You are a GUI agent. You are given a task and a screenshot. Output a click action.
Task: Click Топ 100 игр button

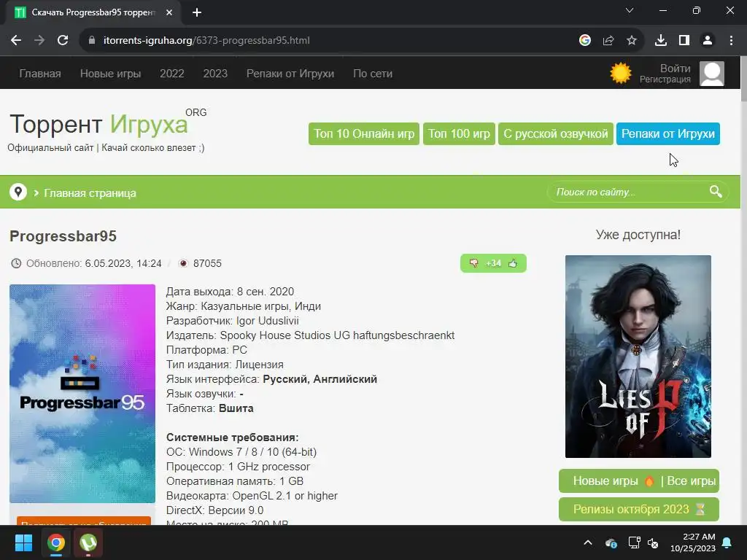(x=459, y=134)
